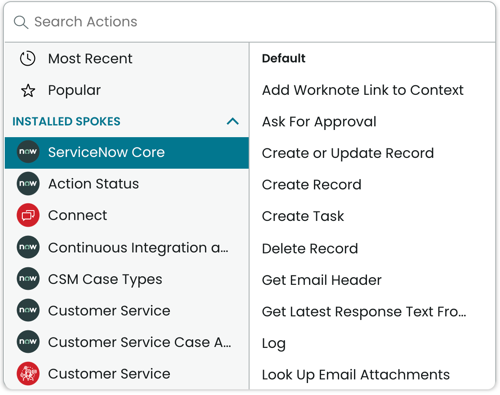Viewport: 500px width, 395px height.
Task: Click the red Connect chat icon
Action: click(28, 215)
